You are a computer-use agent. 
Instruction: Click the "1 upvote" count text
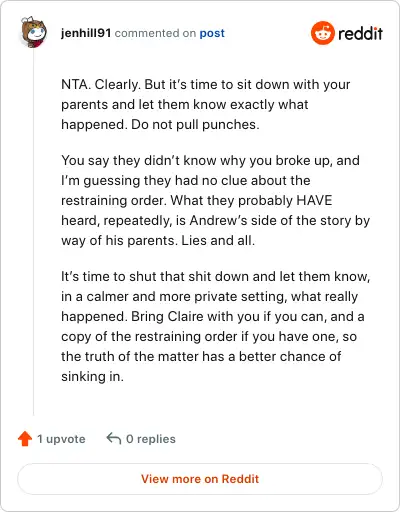coord(61,439)
